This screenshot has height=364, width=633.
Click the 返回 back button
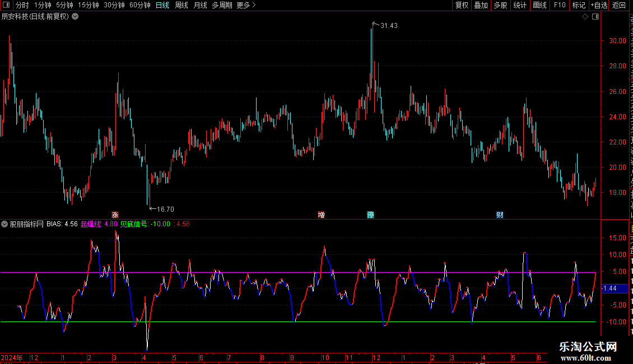click(x=619, y=5)
